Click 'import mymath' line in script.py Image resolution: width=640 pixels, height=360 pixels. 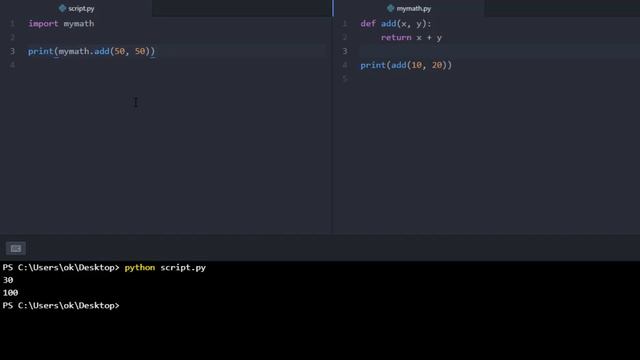point(61,24)
